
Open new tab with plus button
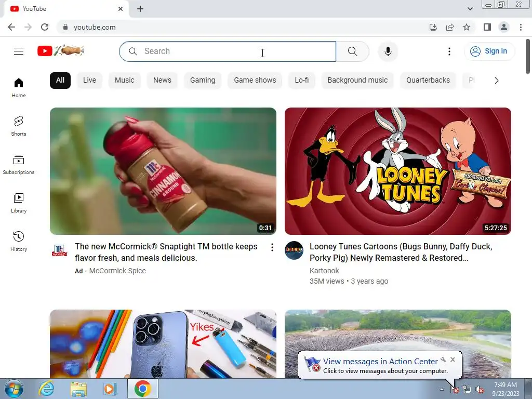click(140, 9)
